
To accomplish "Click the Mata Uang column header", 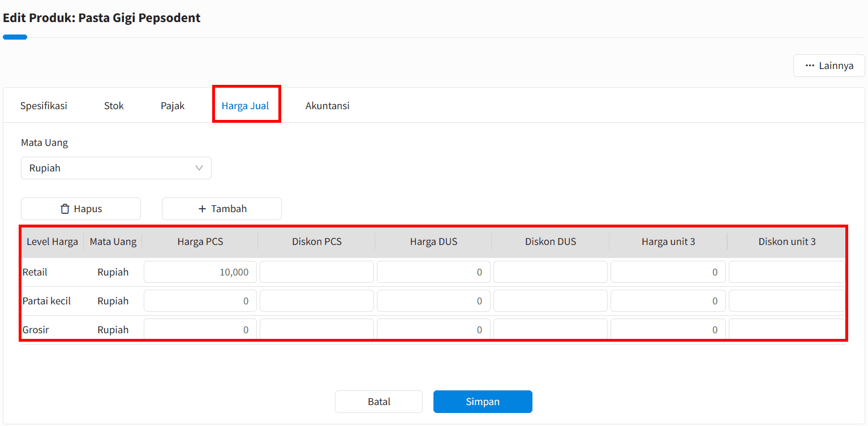I will point(113,242).
